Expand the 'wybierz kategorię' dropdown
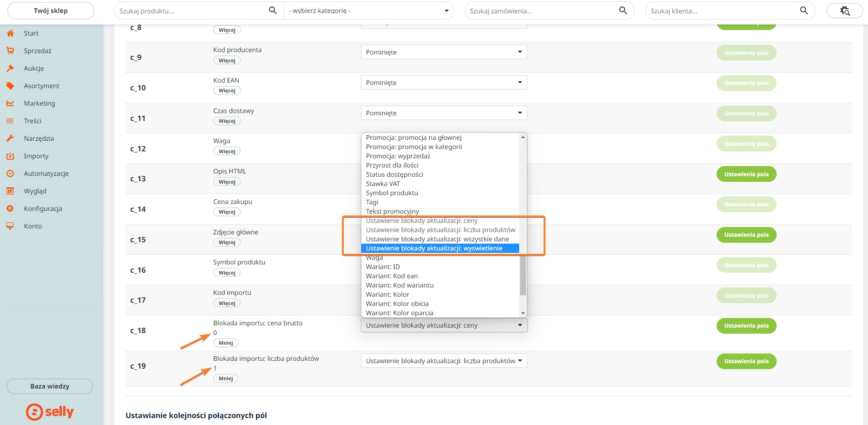This screenshot has width=868, height=425. 369,11
